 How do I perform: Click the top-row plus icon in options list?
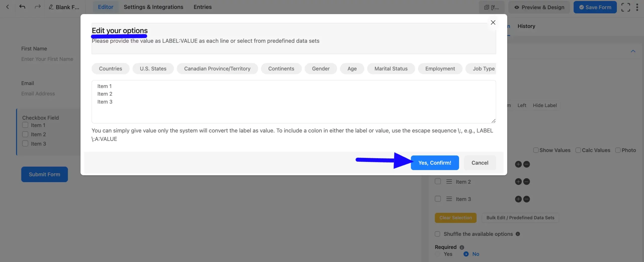click(518, 164)
